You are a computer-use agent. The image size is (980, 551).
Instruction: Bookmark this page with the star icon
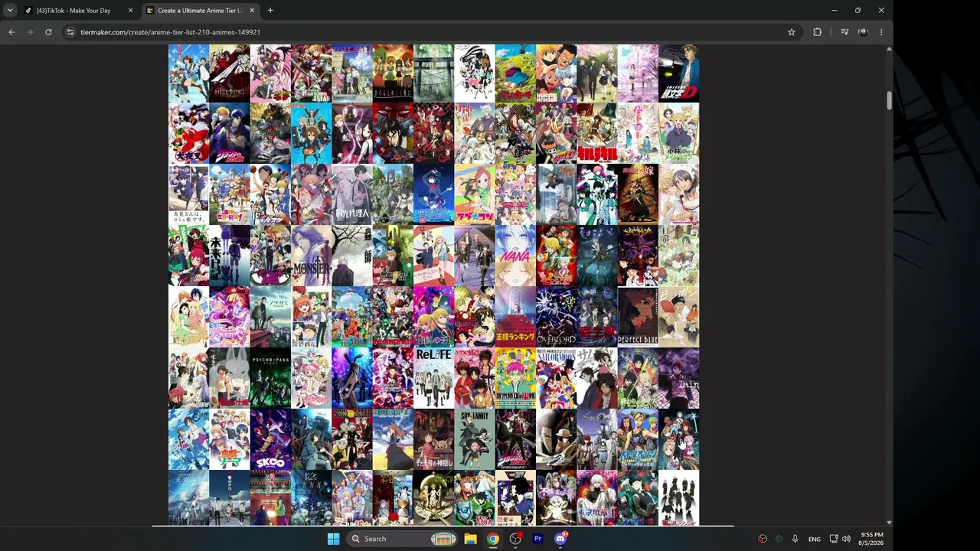point(792,32)
